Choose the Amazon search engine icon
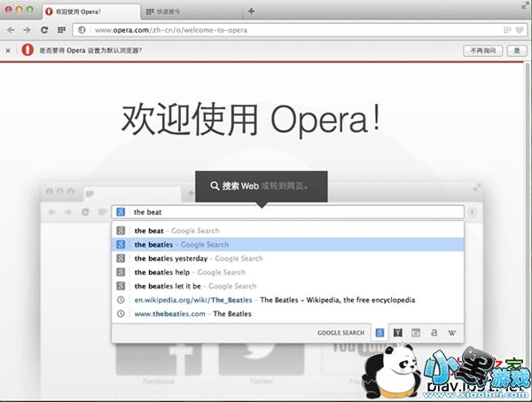 (x=434, y=333)
